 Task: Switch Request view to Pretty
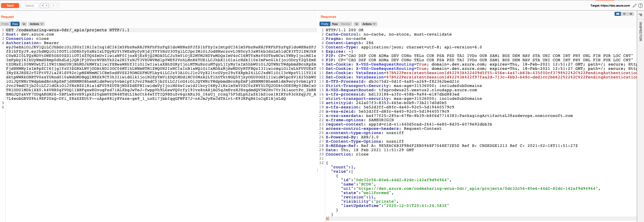[5, 24]
